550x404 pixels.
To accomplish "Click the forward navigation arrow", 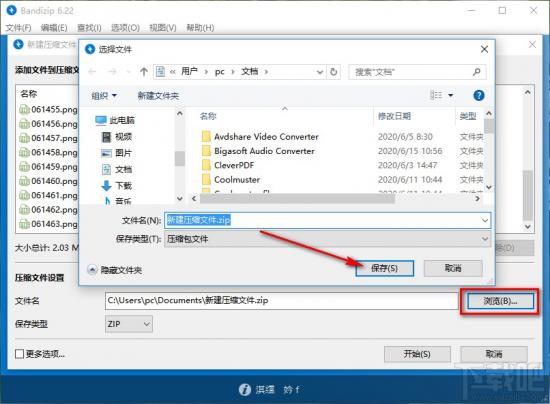I will [x=112, y=72].
